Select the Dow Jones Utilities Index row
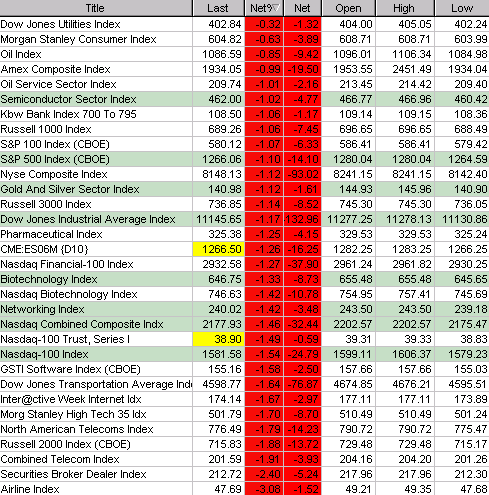 point(244,24)
